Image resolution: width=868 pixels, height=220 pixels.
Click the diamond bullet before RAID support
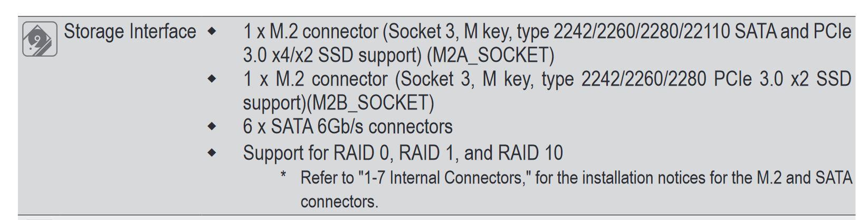click(212, 153)
